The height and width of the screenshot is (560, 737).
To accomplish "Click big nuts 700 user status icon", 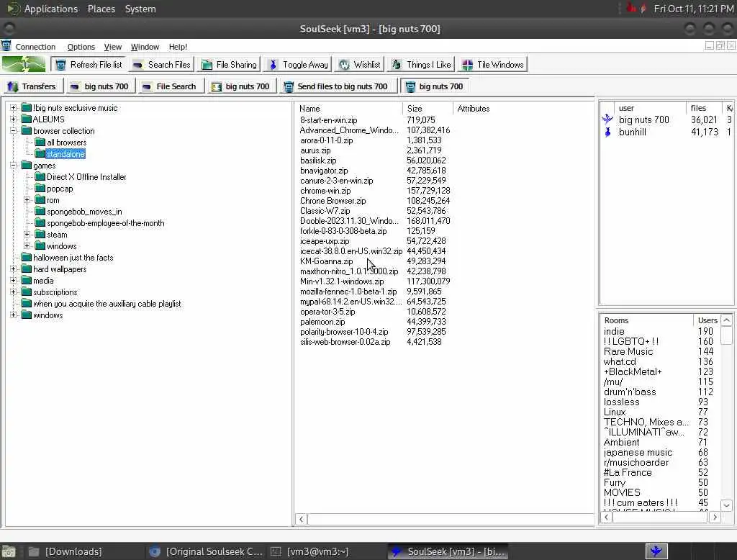I will point(607,119).
